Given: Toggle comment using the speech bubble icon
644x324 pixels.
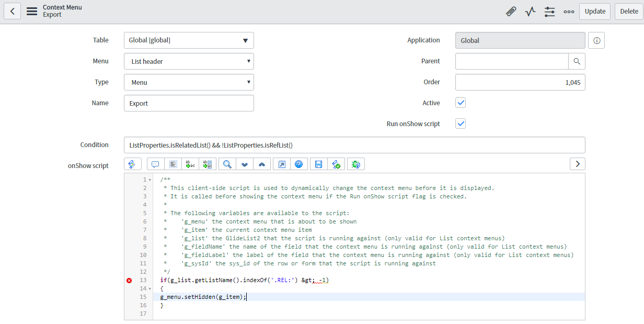Looking at the screenshot, I should pyautogui.click(x=155, y=164).
